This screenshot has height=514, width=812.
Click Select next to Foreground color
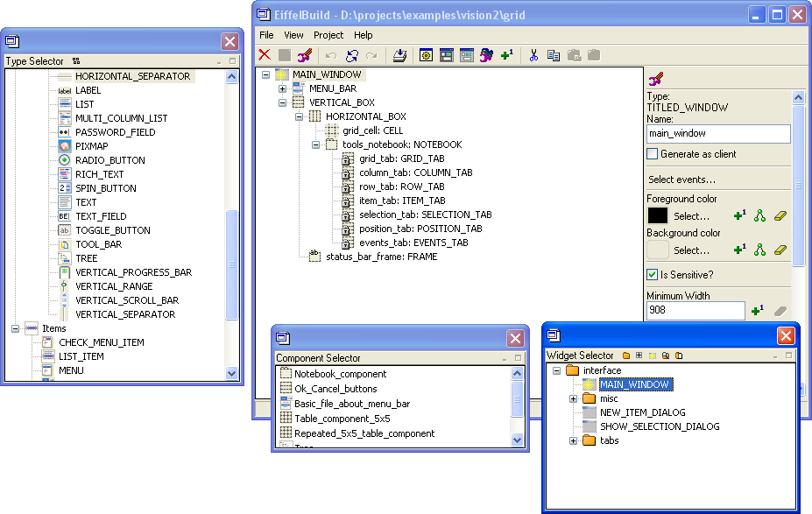pyautogui.click(x=691, y=215)
